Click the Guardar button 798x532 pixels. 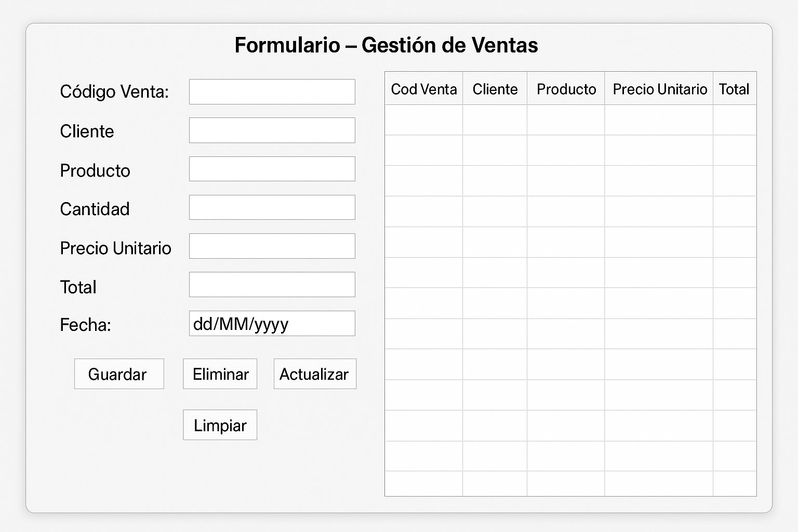119,374
